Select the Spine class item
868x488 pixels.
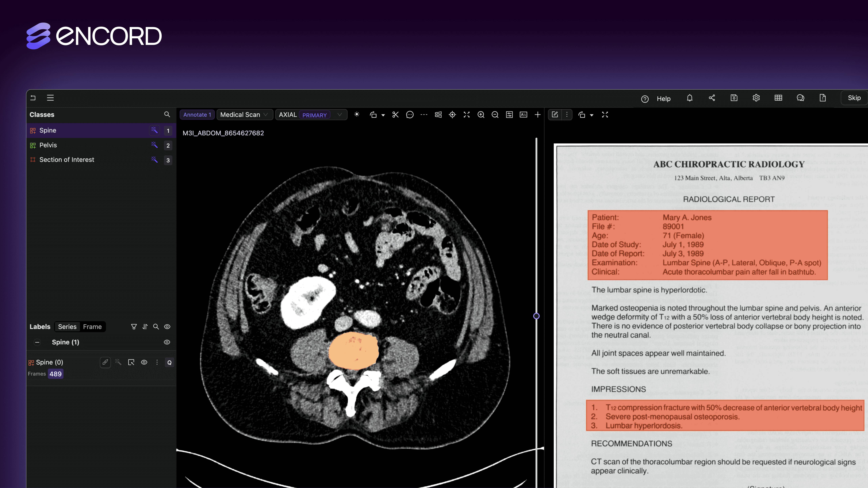[89, 130]
